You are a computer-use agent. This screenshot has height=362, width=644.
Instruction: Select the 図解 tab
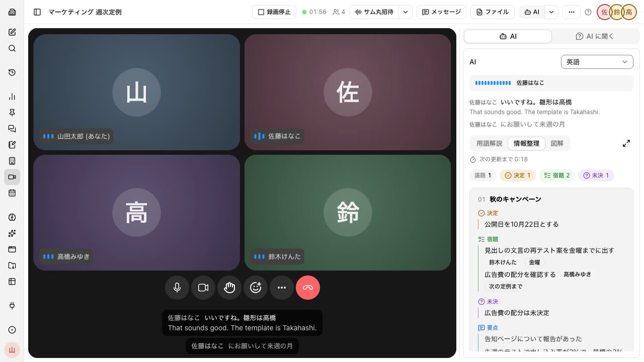click(557, 143)
